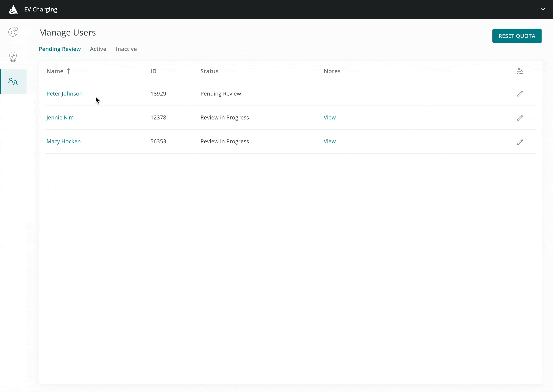Select the Manage Users sidebar icon

click(13, 82)
